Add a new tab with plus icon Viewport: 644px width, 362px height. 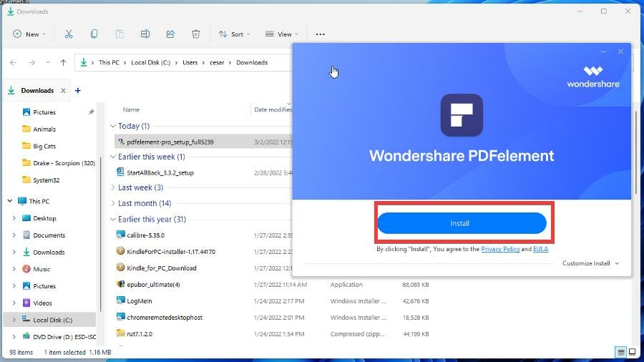click(77, 90)
